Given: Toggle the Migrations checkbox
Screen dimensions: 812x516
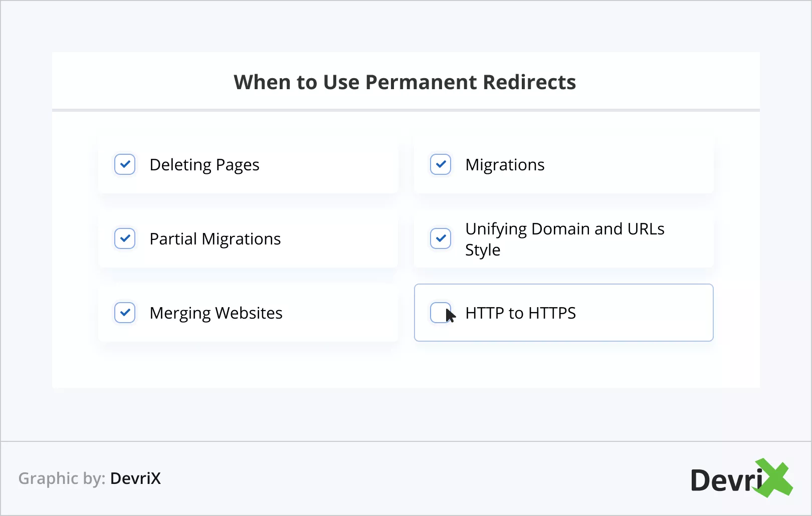Looking at the screenshot, I should point(441,164).
